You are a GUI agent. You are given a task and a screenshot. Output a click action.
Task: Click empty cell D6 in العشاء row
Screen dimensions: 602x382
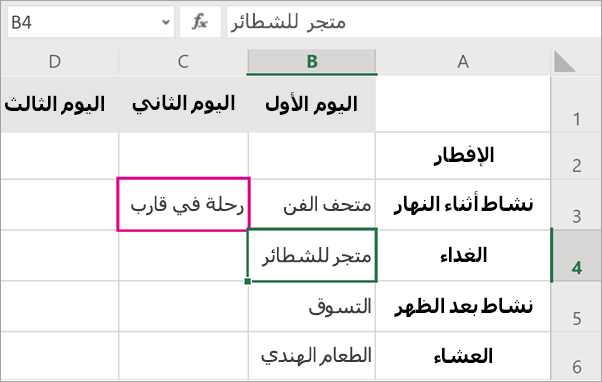[60, 356]
